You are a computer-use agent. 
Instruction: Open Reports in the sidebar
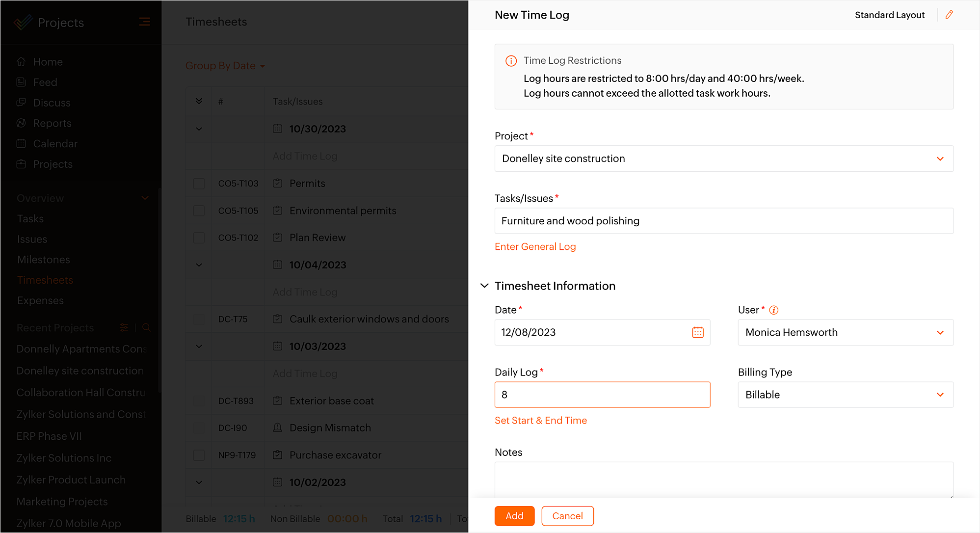52,123
